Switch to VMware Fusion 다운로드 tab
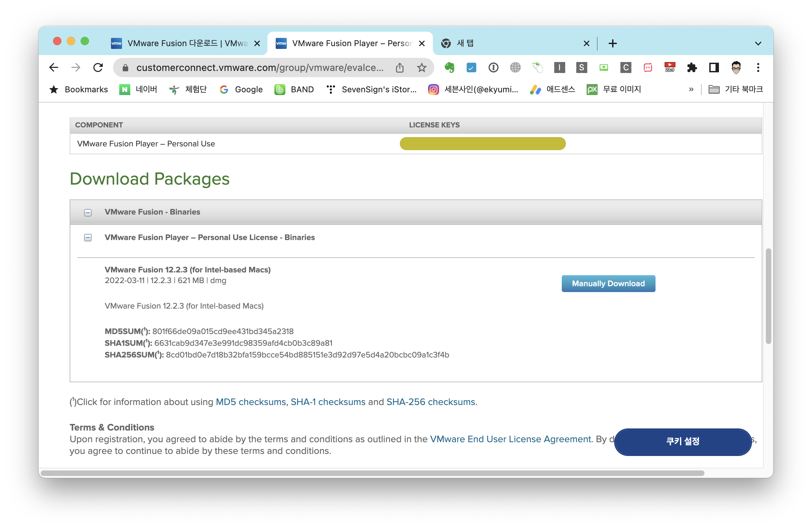 pyautogui.click(x=186, y=43)
